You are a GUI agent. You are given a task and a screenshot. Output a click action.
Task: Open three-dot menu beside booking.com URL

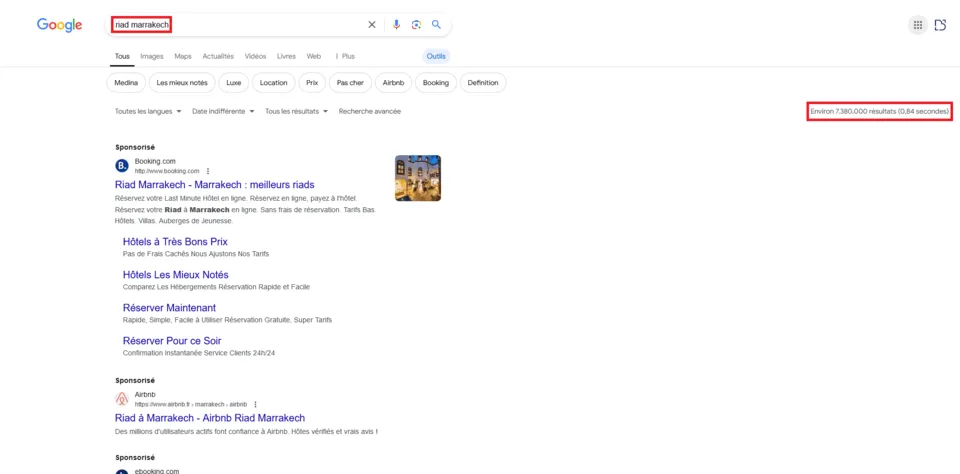click(208, 171)
